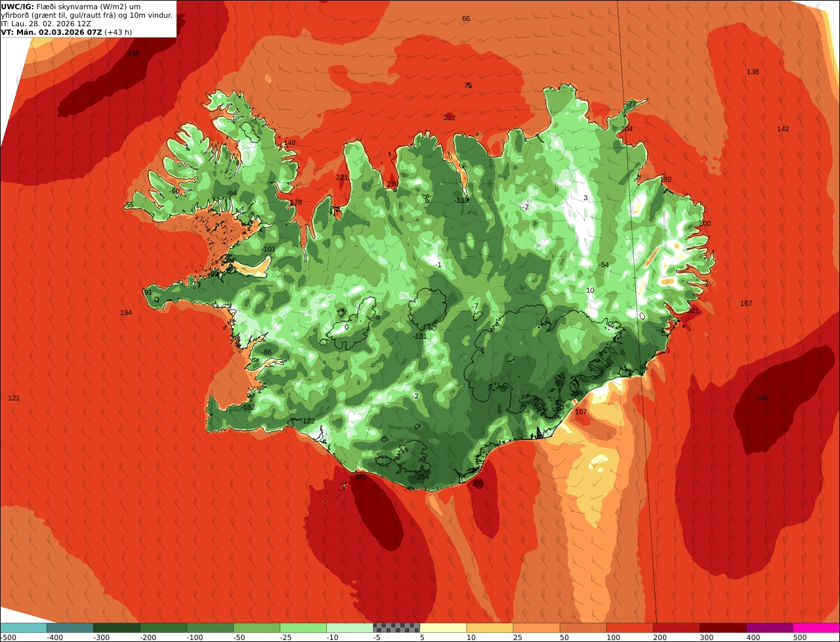Click the dark teal legend swatch at -400
Viewport: 840px width, 642px height.
70,628
